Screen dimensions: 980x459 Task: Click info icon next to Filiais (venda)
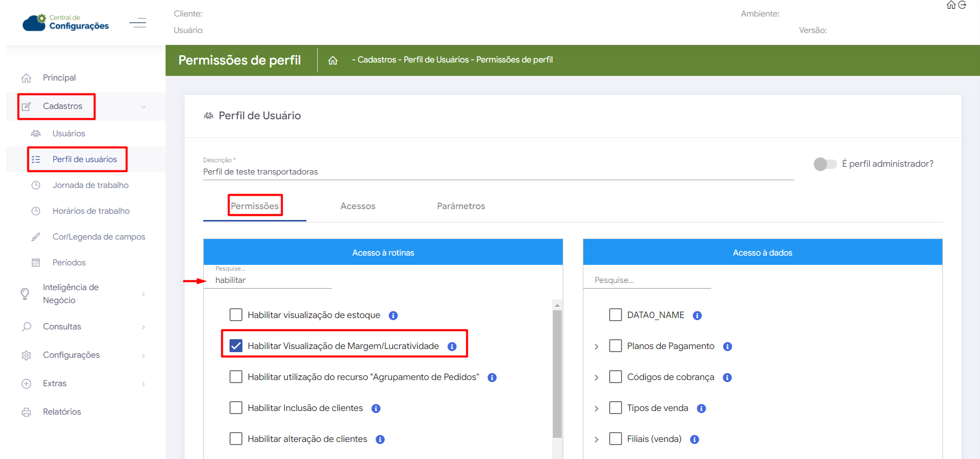point(694,439)
